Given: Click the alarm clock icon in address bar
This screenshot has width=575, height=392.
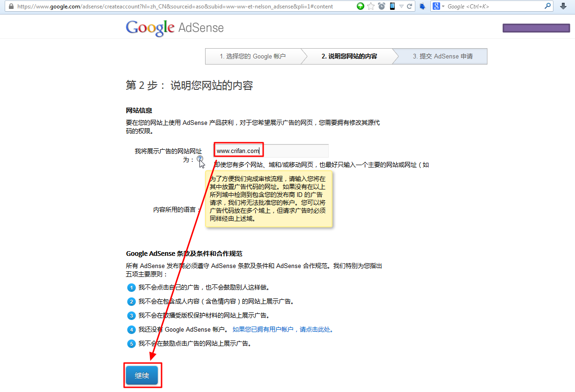Looking at the screenshot, I should click(x=382, y=6).
